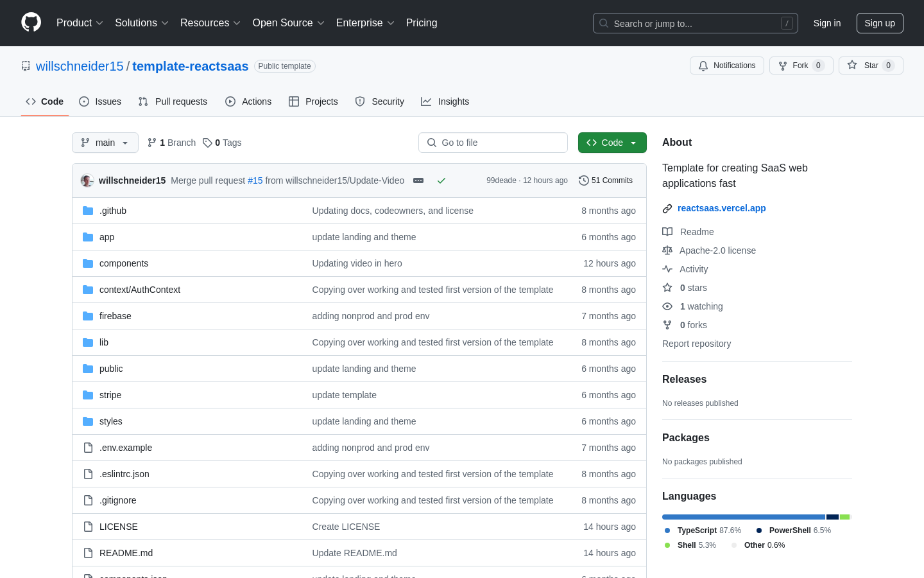This screenshot has height=578, width=924.
Task: Open pull request #15 link
Action: [x=255, y=180]
